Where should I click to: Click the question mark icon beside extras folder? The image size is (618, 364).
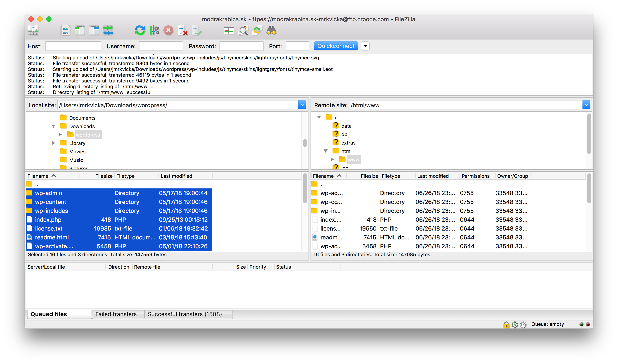pyautogui.click(x=336, y=143)
